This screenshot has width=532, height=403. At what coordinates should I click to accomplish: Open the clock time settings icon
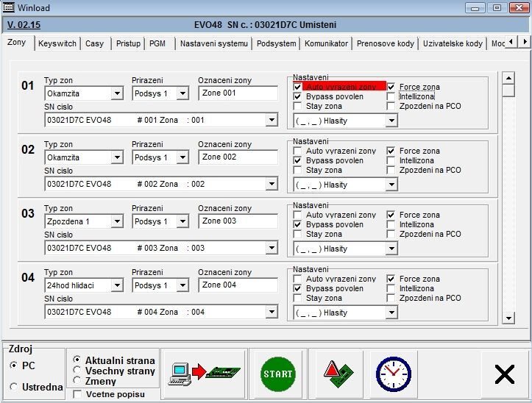pos(393,374)
